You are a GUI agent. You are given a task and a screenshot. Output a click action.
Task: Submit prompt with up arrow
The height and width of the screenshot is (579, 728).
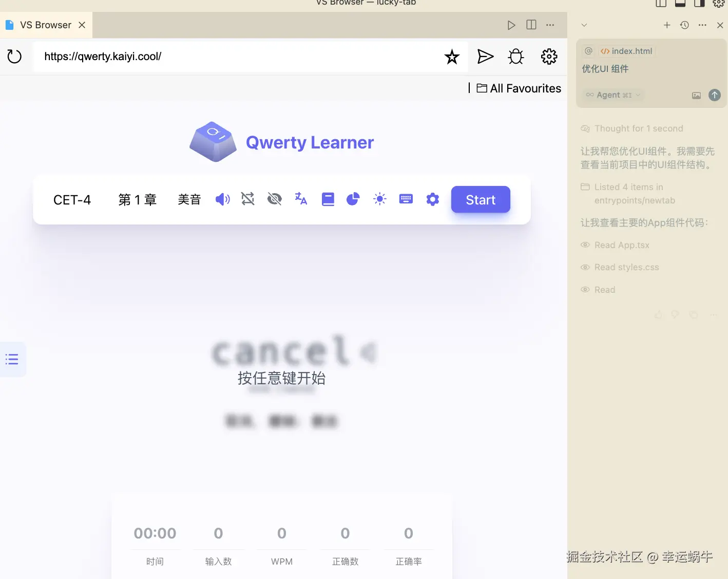point(715,95)
